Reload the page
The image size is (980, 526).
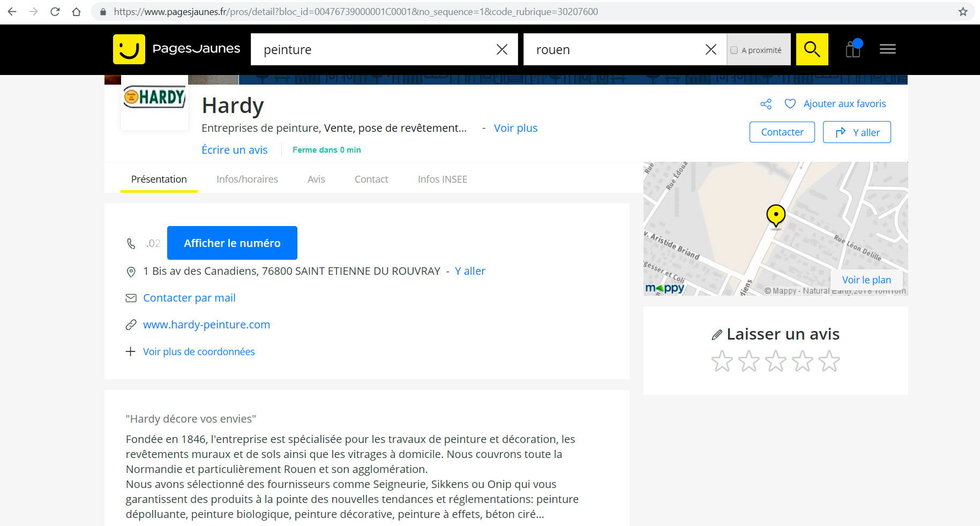(55, 11)
